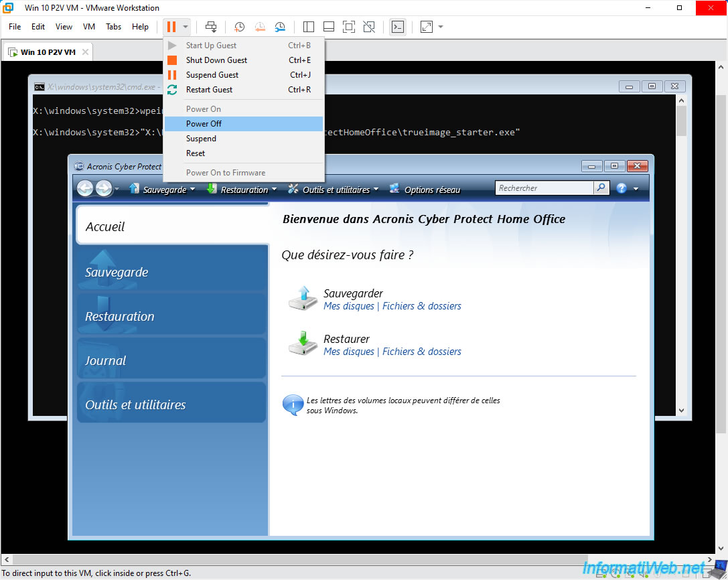
Task: Expand the power button dropdown arrow
Action: (x=186, y=27)
